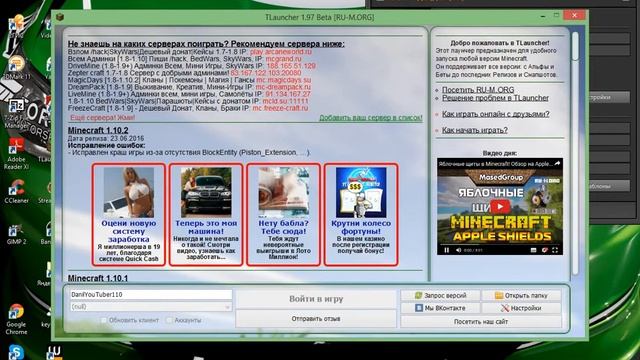Mute the video with the speaker icon
The width and height of the screenshot is (640, 360).
(x=458, y=250)
